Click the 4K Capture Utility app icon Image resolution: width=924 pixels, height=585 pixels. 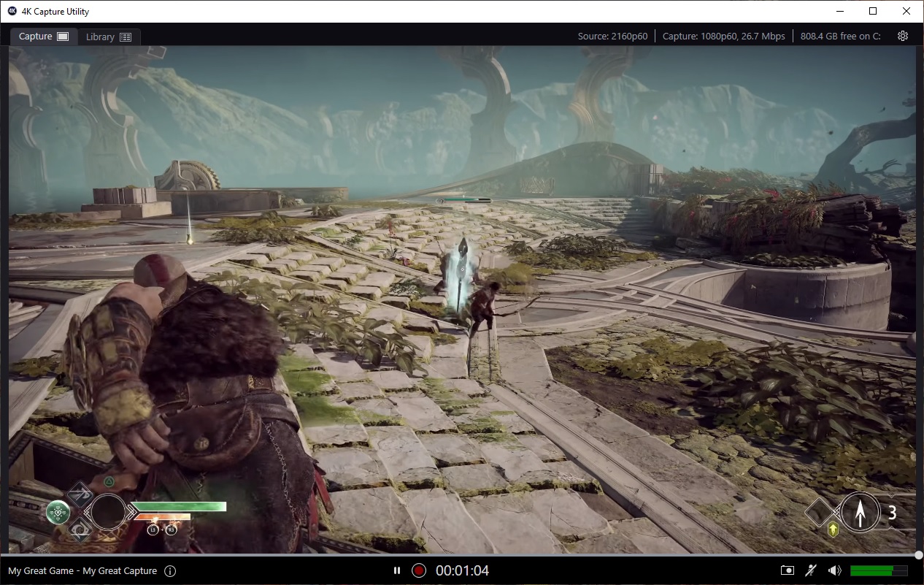tap(12, 11)
